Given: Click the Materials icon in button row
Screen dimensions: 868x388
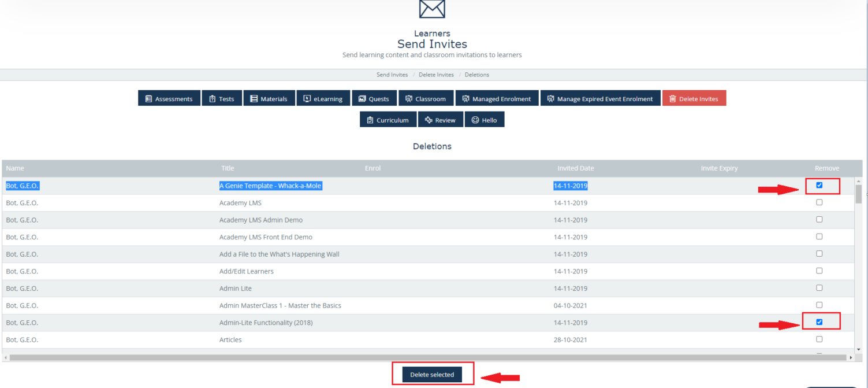Looking at the screenshot, I should 254,99.
